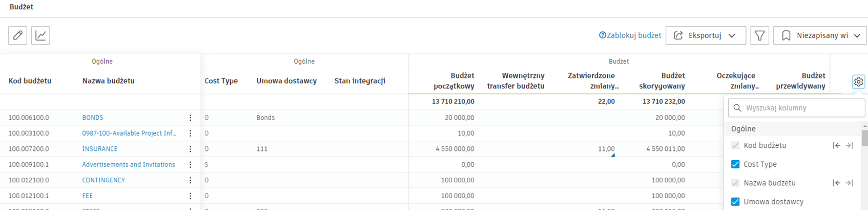Pin Kod budżetu column to the left
This screenshot has width=868, height=210.
836,145
